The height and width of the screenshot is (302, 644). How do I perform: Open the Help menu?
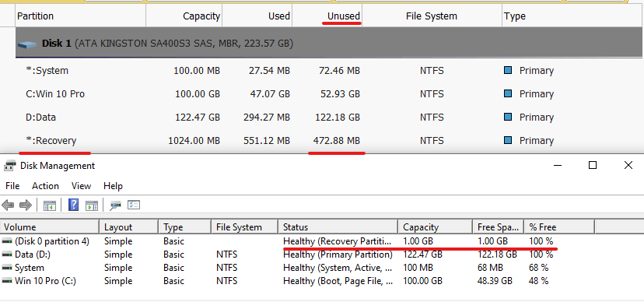coord(113,186)
